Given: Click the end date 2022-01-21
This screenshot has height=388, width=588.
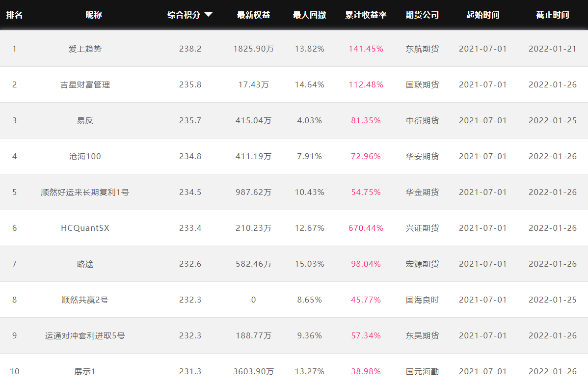Looking at the screenshot, I should pos(553,49).
